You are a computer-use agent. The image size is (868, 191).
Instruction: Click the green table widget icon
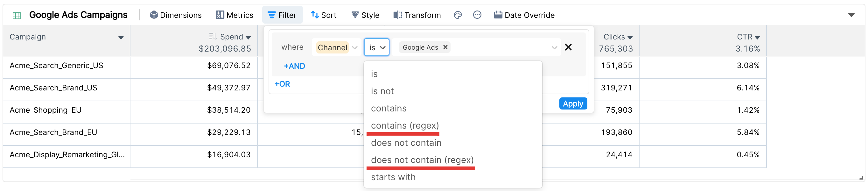(17, 15)
